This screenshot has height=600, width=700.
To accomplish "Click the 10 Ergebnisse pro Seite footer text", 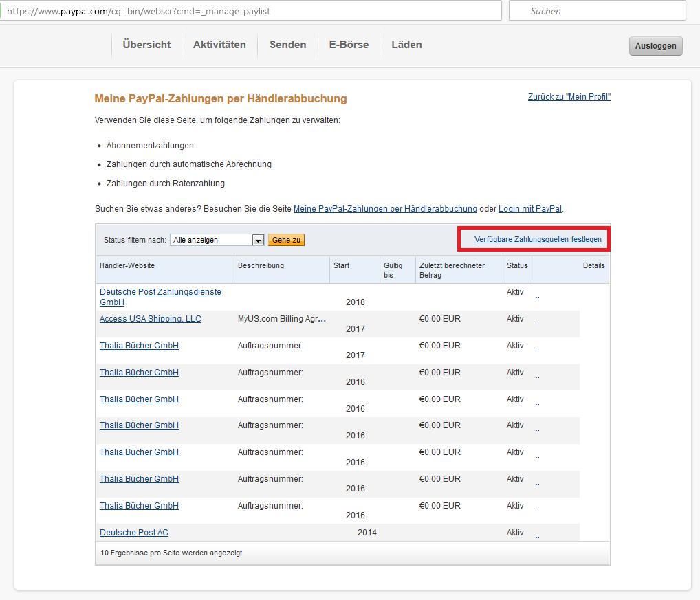I will click(171, 553).
